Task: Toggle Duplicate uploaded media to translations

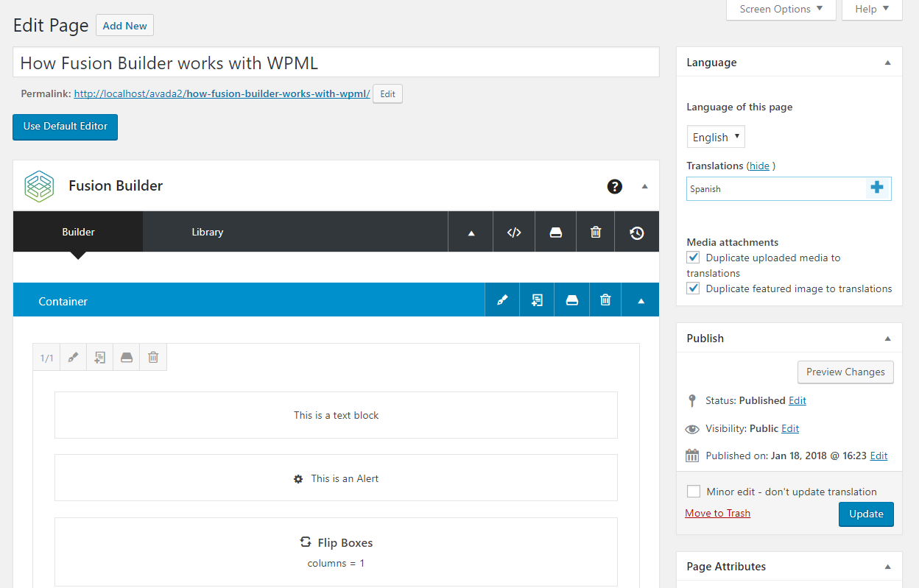Action: (693, 258)
